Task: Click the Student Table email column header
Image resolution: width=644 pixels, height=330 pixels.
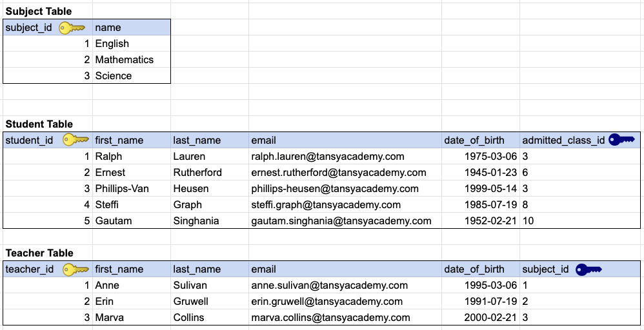Action: (345, 141)
